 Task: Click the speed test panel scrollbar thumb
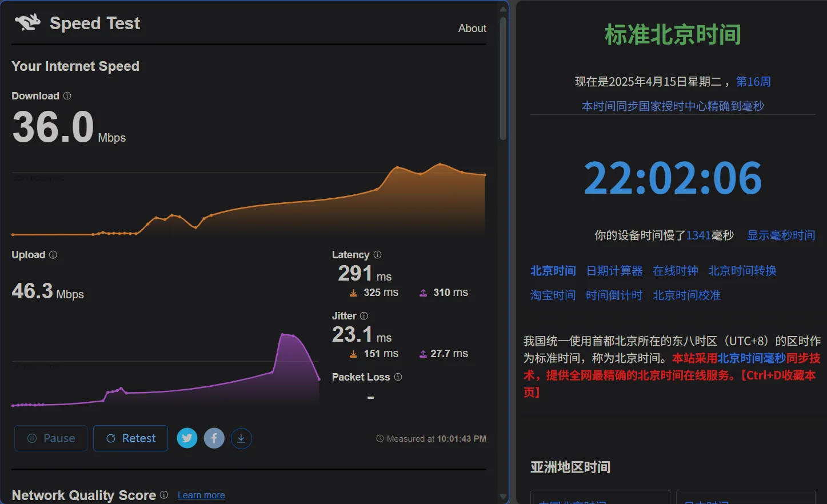tap(503, 77)
